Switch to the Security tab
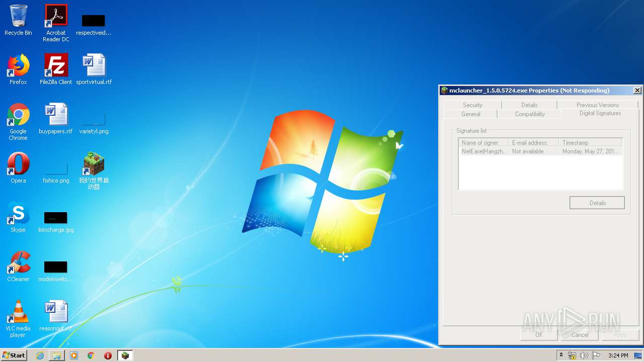Screen dimensions: 644x362 pyautogui.click(x=472, y=105)
